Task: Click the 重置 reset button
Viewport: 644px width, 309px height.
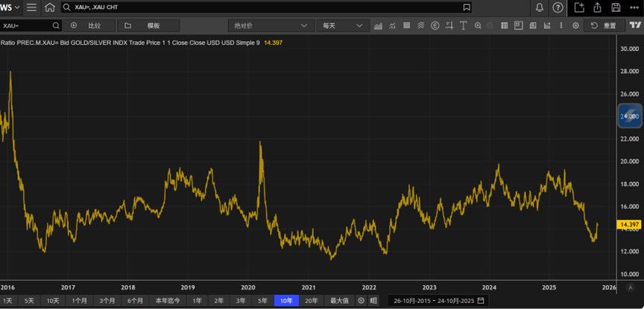Action: click(604, 25)
